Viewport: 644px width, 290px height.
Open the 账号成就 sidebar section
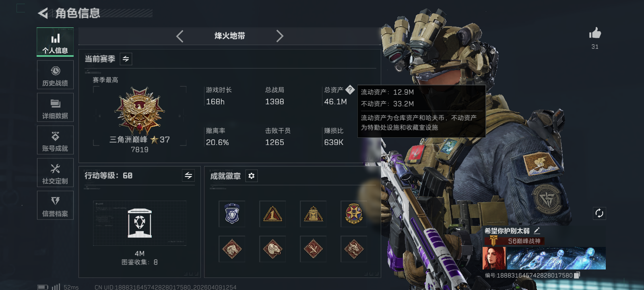(55, 140)
